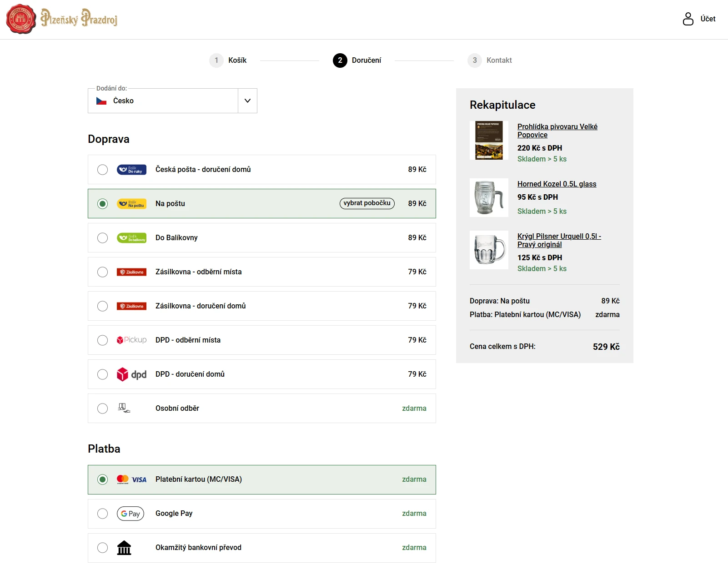Select Do Balíkovny radio button
The width and height of the screenshot is (728, 565).
pyautogui.click(x=103, y=238)
